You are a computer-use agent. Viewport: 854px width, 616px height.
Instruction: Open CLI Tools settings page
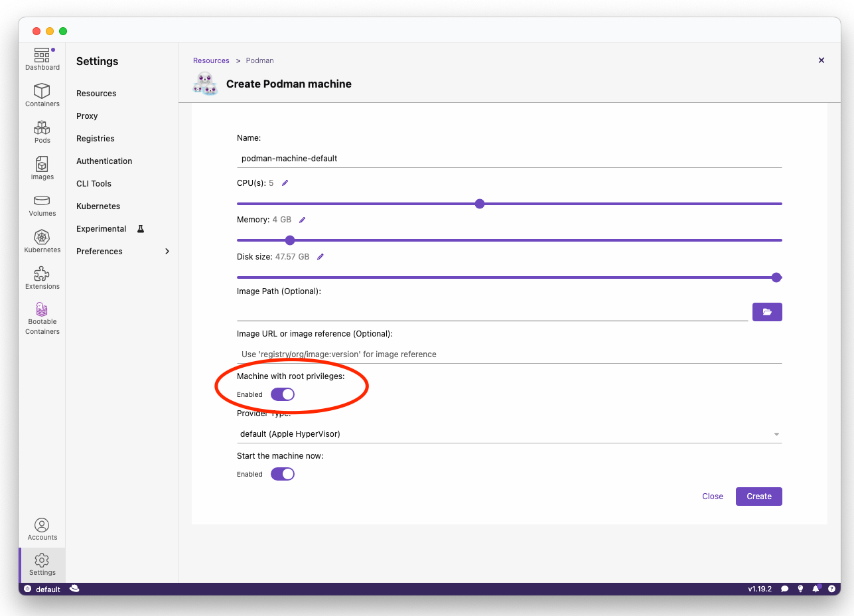coord(94,184)
